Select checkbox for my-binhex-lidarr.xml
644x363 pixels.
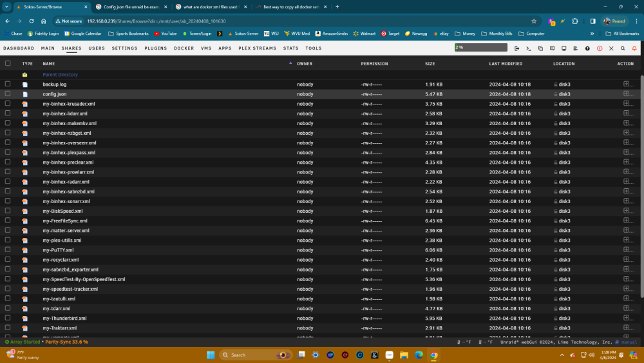tap(8, 113)
